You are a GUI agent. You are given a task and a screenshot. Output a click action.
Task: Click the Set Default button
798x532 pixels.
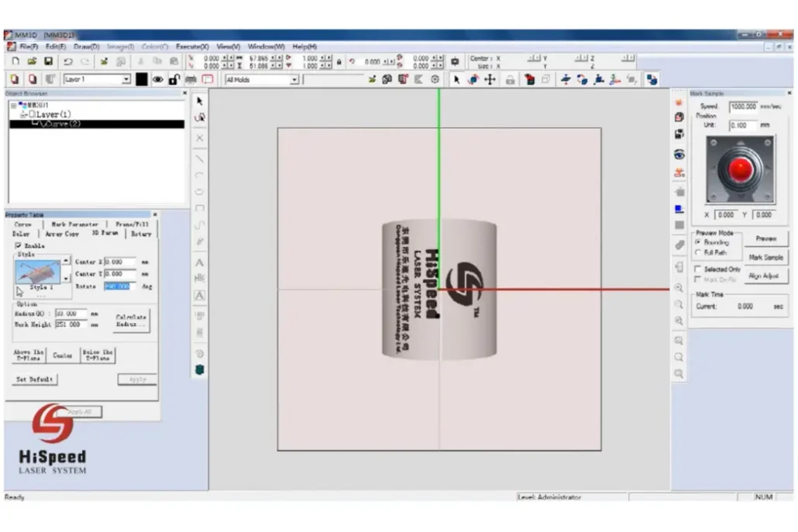tap(35, 379)
